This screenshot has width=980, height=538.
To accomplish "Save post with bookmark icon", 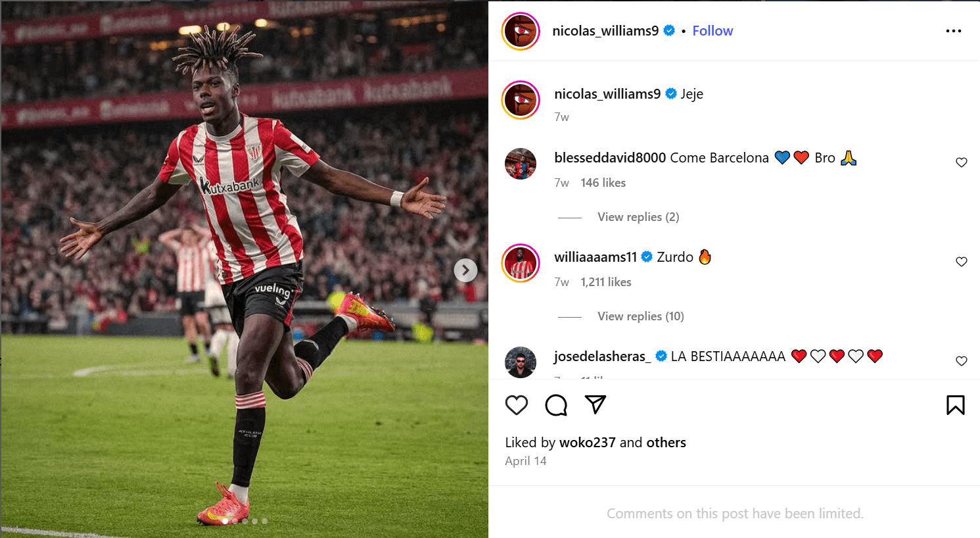I will coord(956,405).
